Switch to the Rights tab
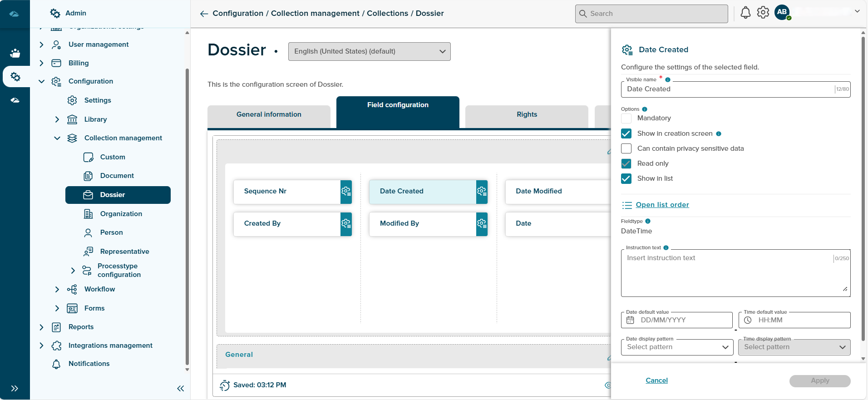 click(x=527, y=115)
